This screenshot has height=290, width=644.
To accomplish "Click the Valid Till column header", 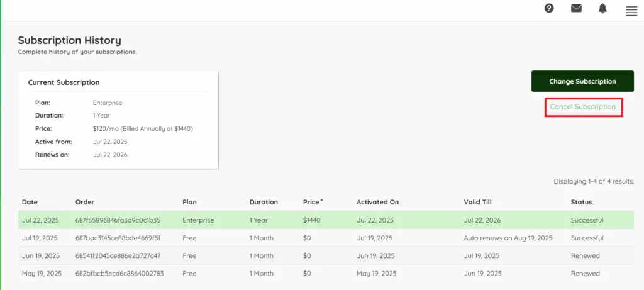I will pos(477,202).
